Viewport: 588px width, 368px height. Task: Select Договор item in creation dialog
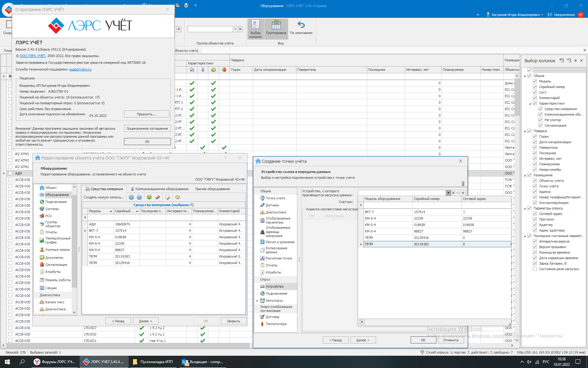(x=269, y=317)
